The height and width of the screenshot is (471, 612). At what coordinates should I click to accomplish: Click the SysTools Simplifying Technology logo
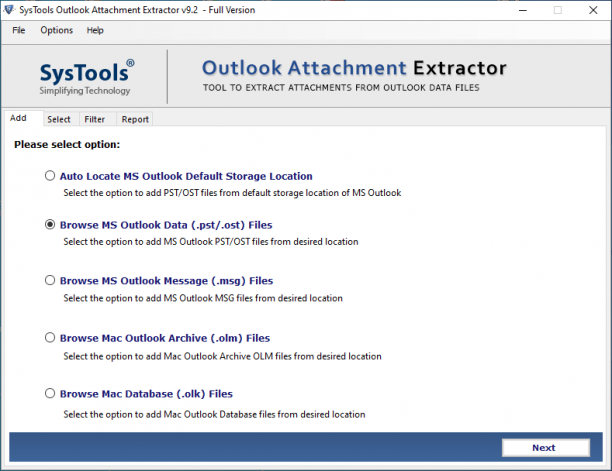click(x=86, y=77)
